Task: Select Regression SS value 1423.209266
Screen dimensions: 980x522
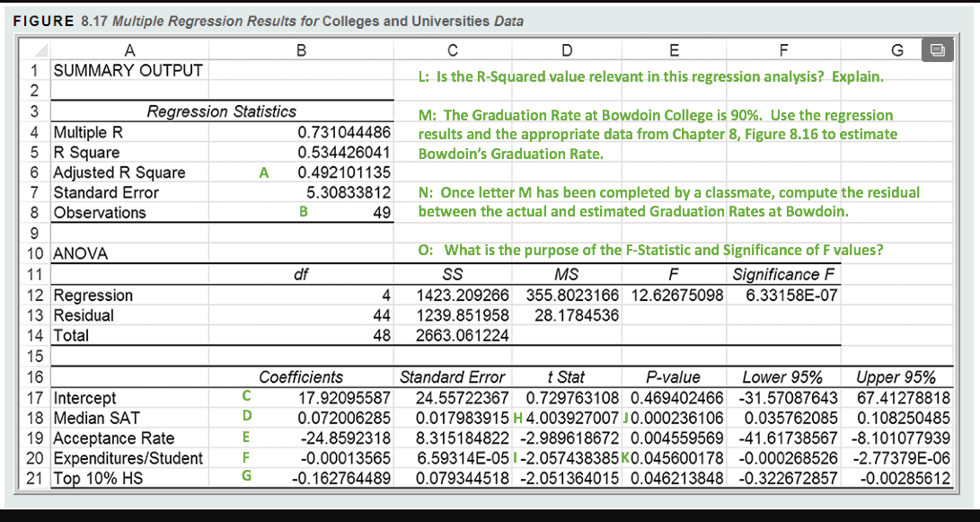Action: [463, 295]
